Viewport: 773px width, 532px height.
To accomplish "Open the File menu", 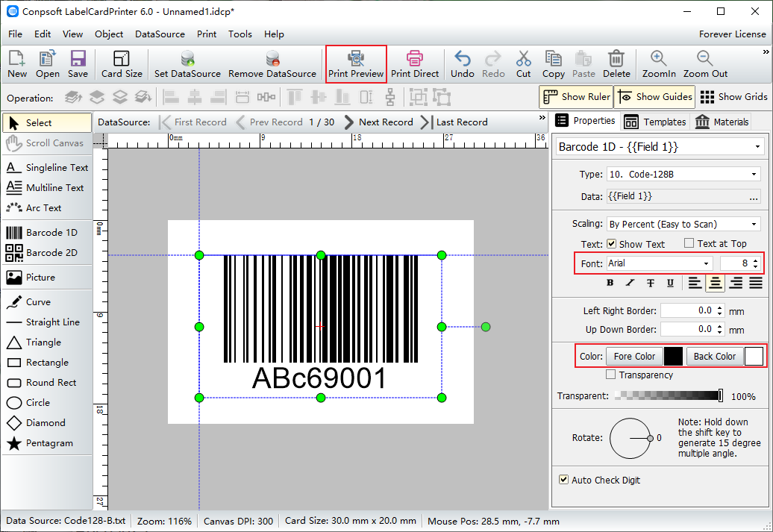I will pyautogui.click(x=15, y=34).
